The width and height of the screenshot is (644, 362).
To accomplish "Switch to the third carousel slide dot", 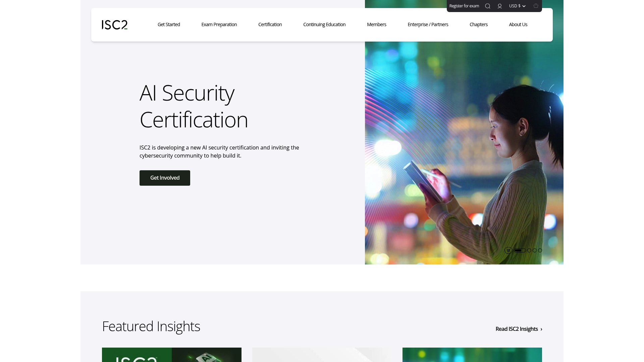I will pyautogui.click(x=535, y=250).
